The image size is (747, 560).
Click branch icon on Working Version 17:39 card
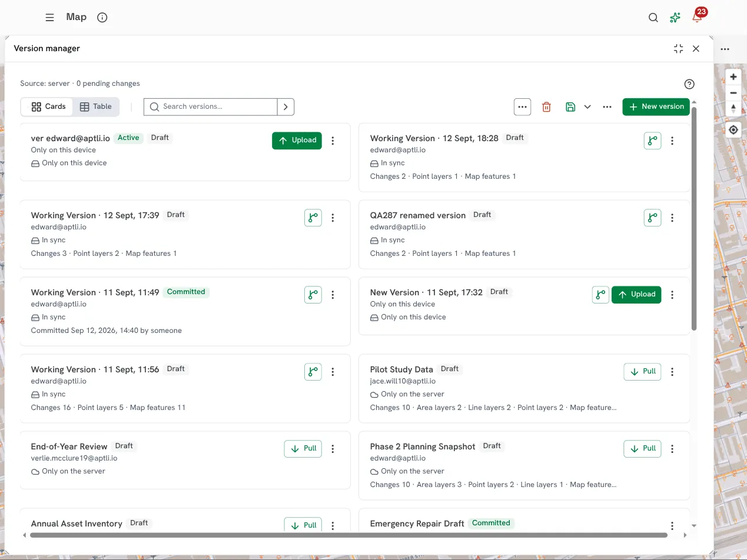tap(313, 218)
